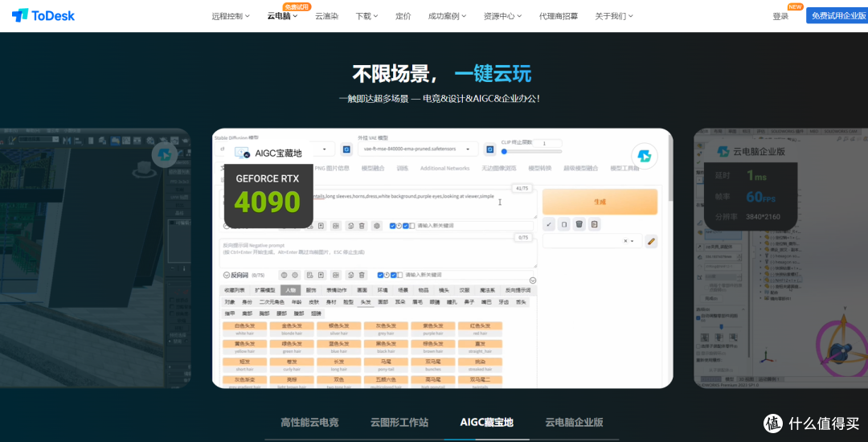This screenshot has width=868, height=442.
Task: Expand the 下载 nav menu
Action: 367,16
